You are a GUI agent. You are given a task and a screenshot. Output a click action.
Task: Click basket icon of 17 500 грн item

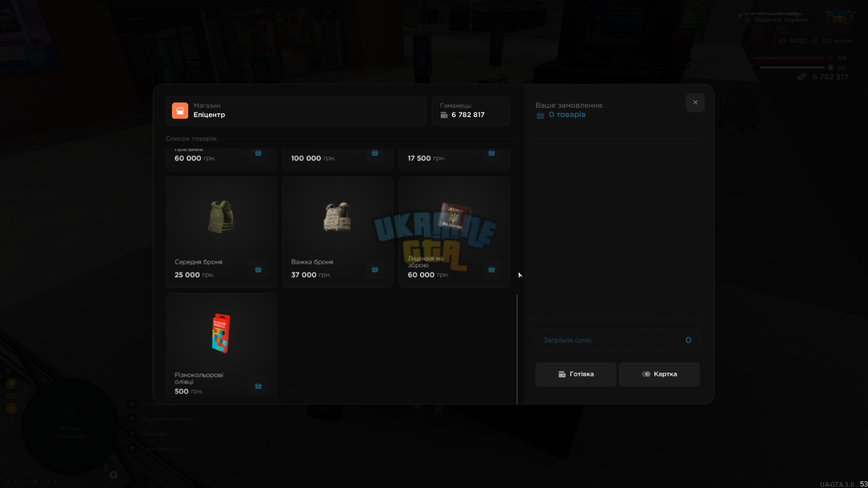click(x=492, y=153)
